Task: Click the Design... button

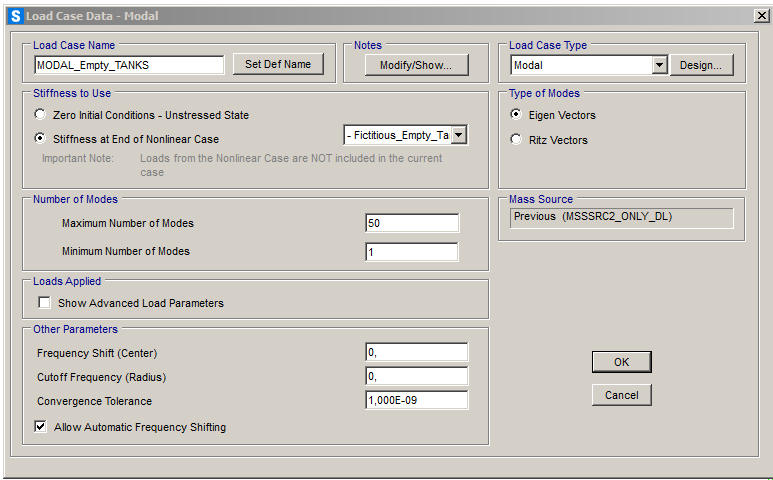Action: (x=702, y=65)
